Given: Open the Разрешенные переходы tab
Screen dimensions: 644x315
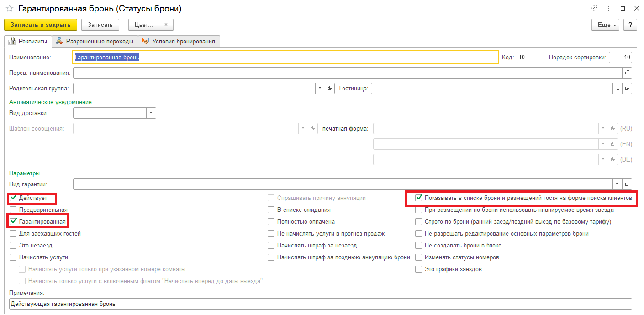Looking at the screenshot, I should [x=95, y=41].
